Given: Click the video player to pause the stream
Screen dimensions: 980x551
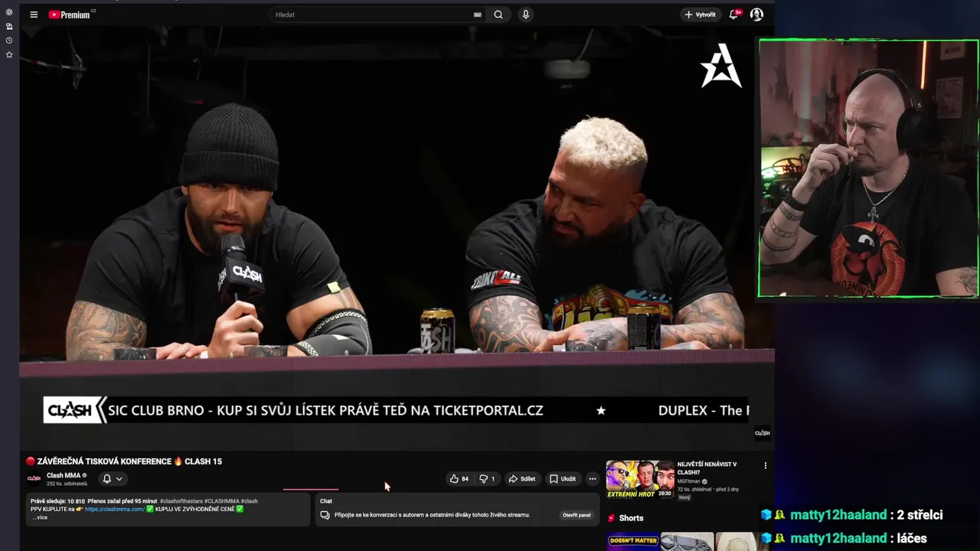Looking at the screenshot, I should [x=397, y=237].
